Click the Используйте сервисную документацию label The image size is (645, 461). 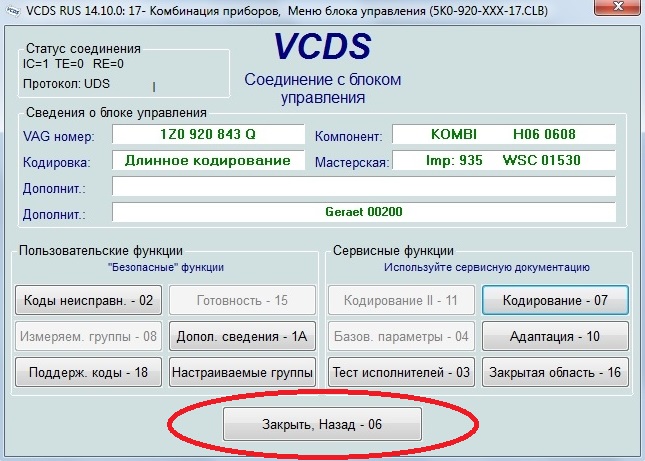487,267
